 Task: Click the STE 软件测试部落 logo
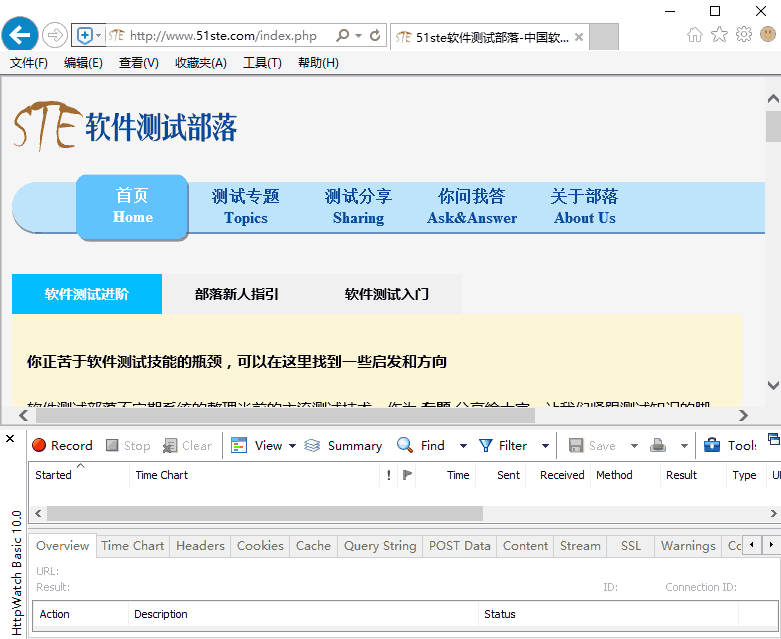pos(125,126)
